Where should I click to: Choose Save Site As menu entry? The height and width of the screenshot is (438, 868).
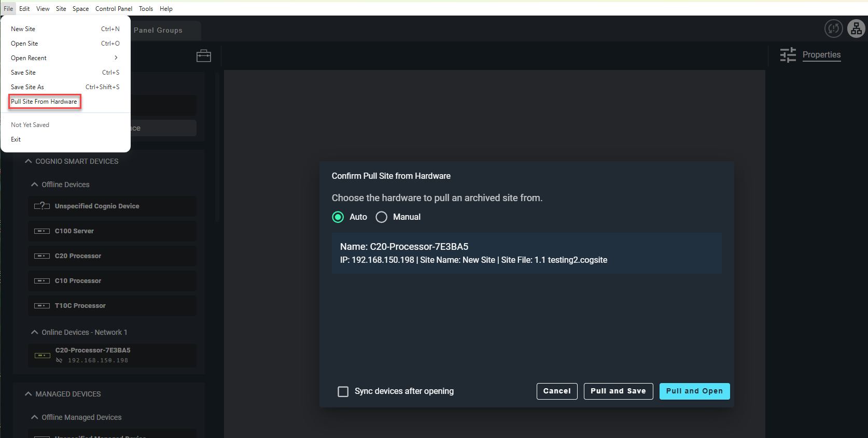(x=65, y=87)
